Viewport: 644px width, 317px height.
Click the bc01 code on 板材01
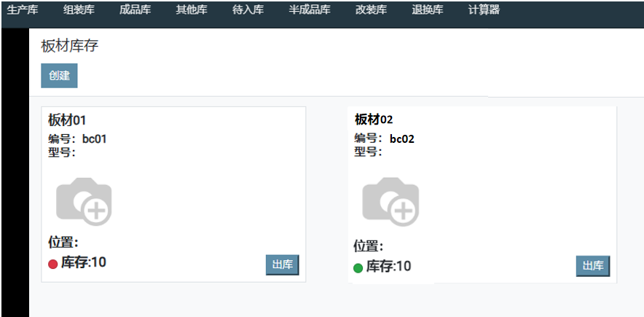tap(94, 139)
